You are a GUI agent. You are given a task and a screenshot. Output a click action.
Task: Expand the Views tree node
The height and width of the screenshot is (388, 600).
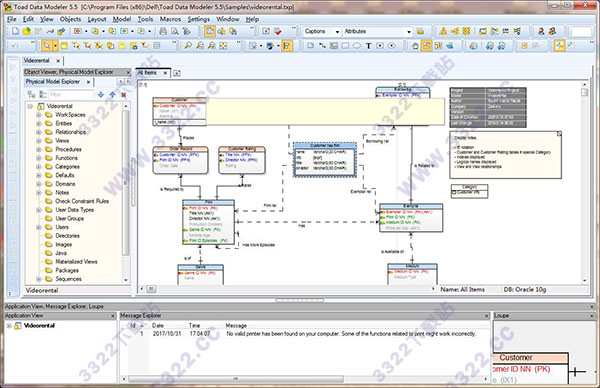(39, 140)
